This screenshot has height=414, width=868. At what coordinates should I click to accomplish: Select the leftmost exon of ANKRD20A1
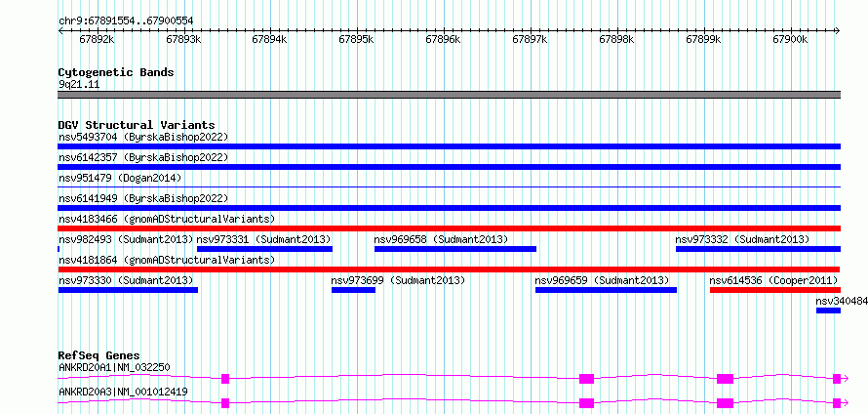(225, 379)
